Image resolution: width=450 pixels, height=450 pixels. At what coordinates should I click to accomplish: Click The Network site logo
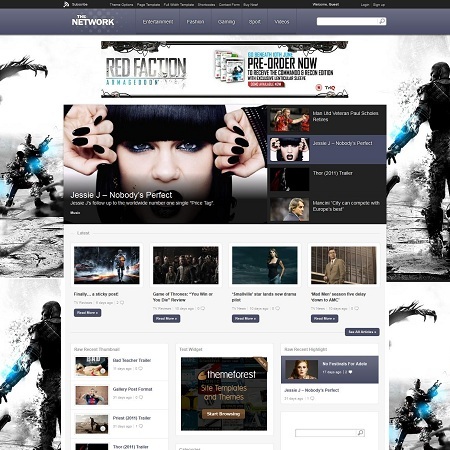coord(93,21)
